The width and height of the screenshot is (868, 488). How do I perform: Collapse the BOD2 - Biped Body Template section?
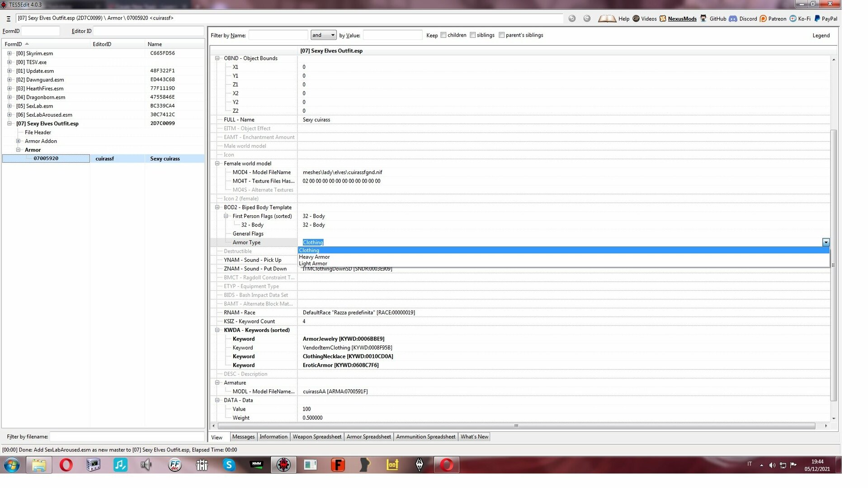(x=217, y=208)
